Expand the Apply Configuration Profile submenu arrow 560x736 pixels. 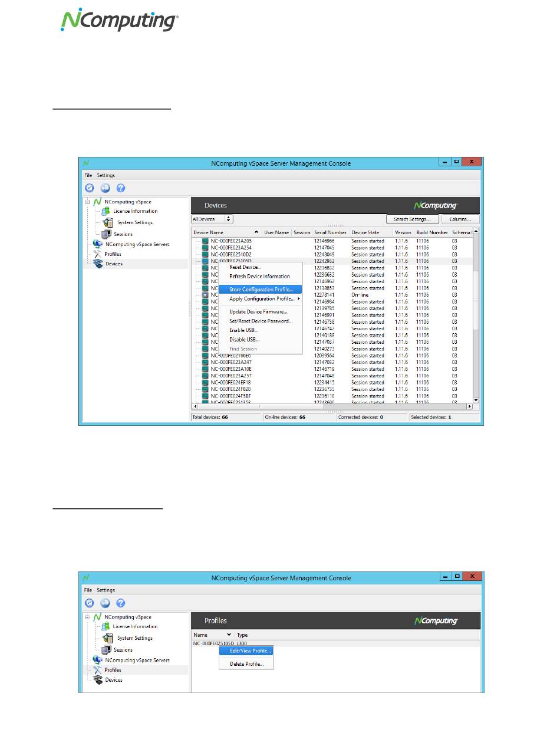point(299,299)
